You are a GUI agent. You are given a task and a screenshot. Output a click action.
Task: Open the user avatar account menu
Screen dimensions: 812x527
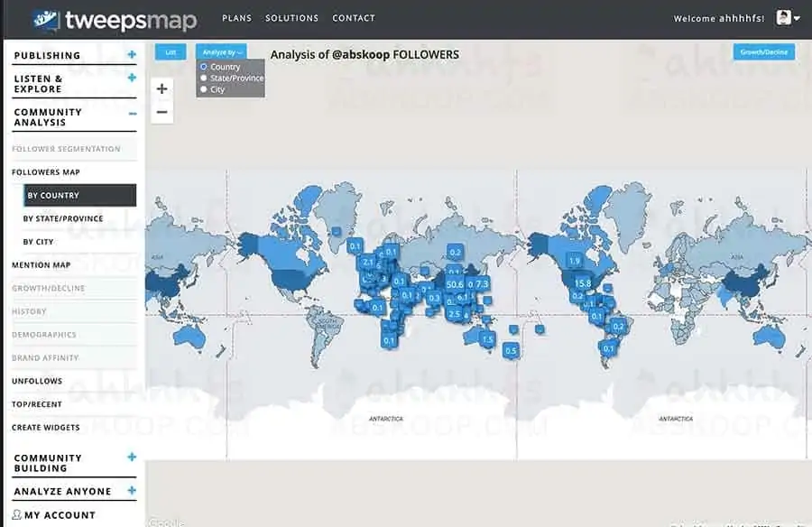coord(788,18)
